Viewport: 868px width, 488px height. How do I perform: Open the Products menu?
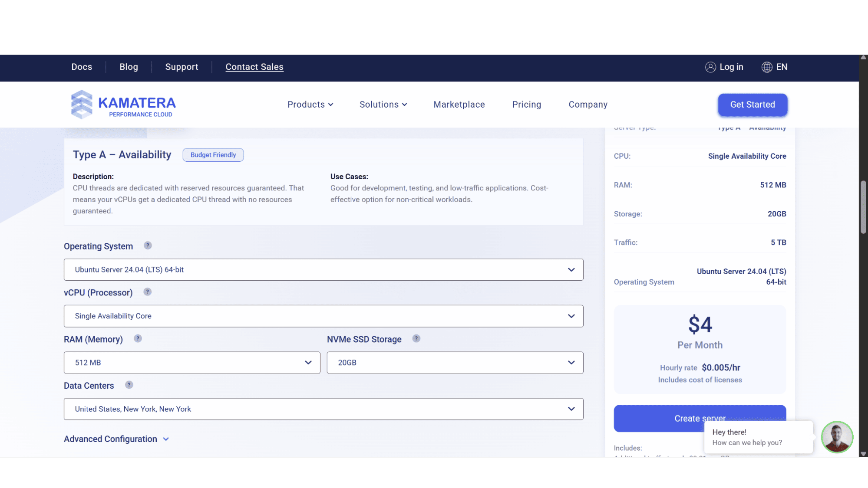click(310, 105)
